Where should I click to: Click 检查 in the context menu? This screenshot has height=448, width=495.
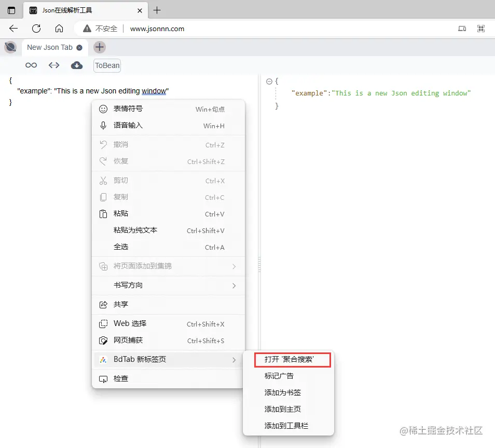click(x=168, y=378)
